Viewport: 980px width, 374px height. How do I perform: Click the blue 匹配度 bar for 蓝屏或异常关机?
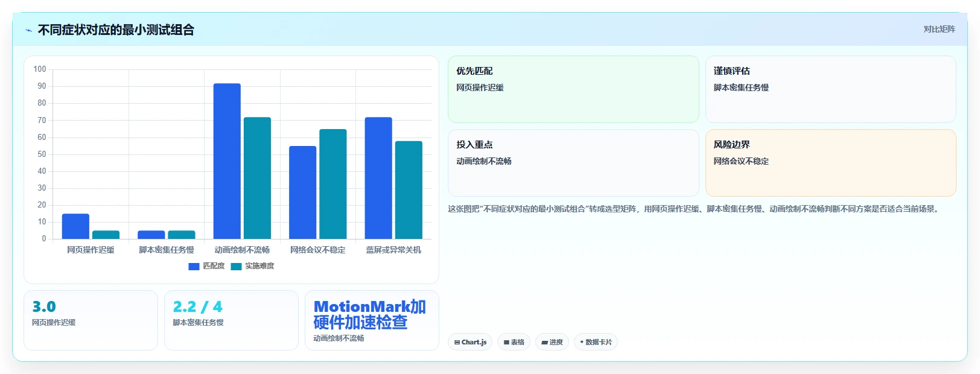[x=378, y=178]
